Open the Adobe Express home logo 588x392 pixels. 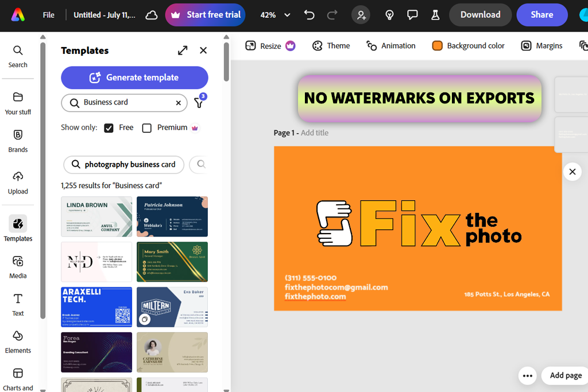pos(18,15)
